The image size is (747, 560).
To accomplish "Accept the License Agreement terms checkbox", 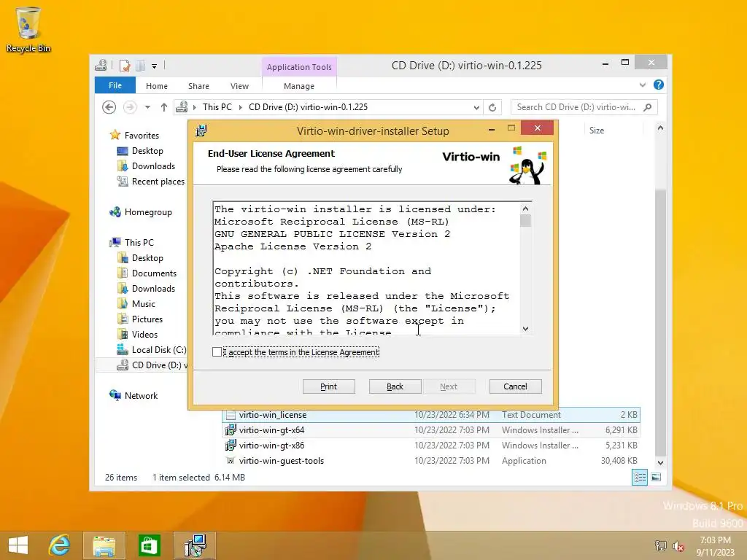I will (217, 352).
